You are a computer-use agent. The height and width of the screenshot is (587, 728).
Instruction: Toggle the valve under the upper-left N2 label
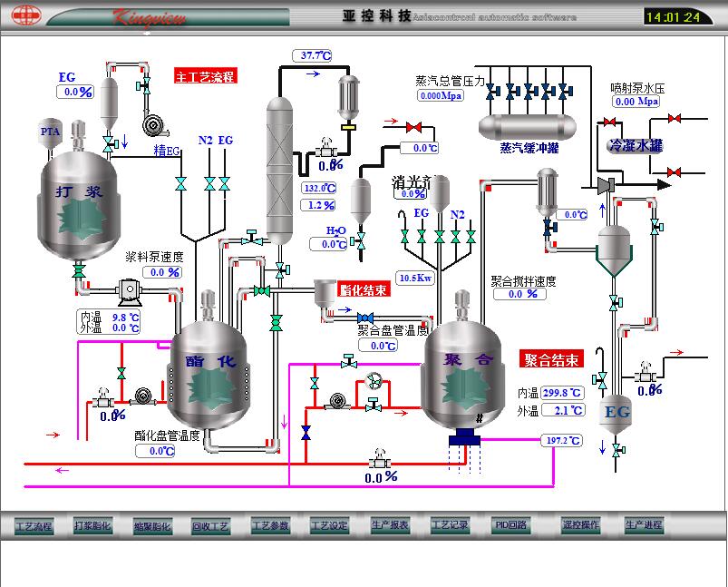(x=209, y=183)
